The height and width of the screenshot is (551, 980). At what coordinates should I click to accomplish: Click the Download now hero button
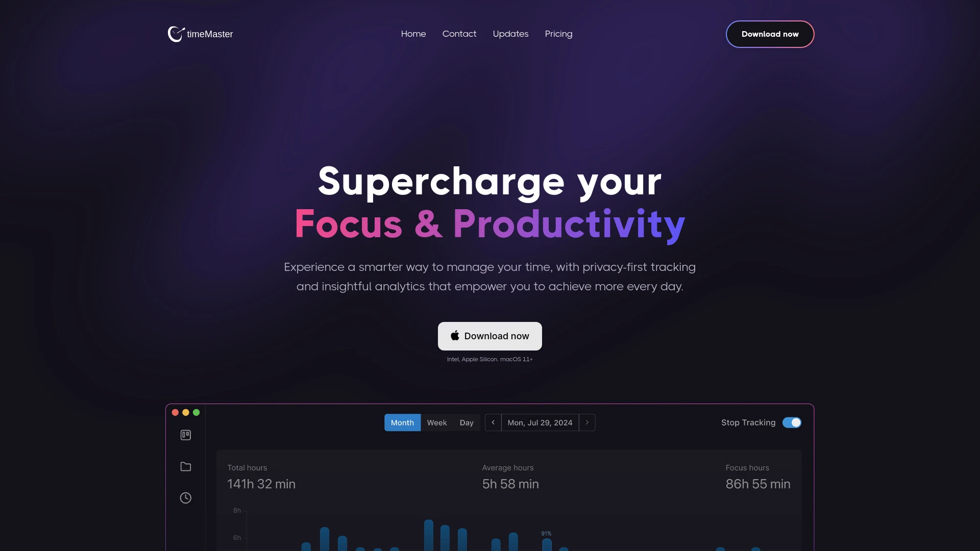489,336
